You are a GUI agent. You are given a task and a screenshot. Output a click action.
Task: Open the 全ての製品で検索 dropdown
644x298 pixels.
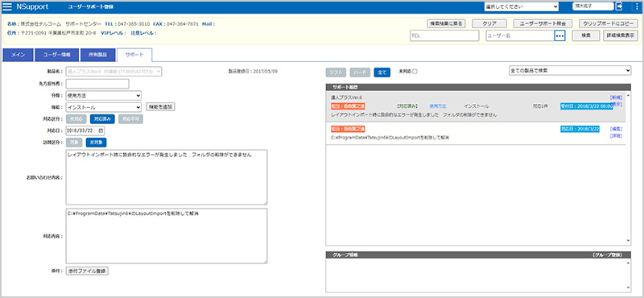click(570, 71)
